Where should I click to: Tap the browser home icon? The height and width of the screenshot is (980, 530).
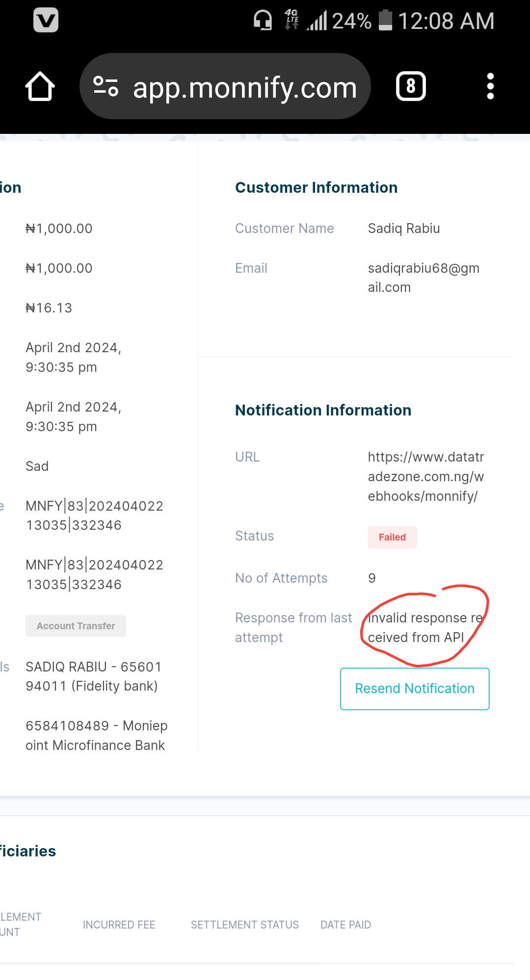[40, 87]
